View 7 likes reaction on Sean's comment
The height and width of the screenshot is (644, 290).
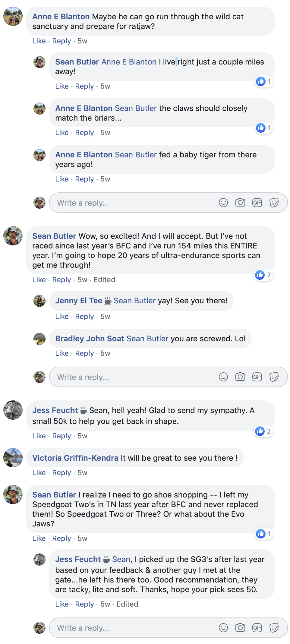click(x=263, y=275)
